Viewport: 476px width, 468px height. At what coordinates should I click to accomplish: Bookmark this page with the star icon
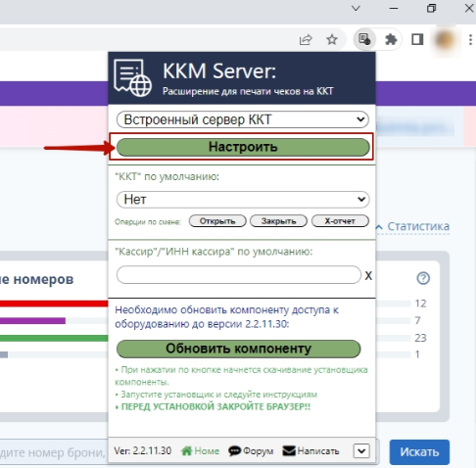(332, 40)
